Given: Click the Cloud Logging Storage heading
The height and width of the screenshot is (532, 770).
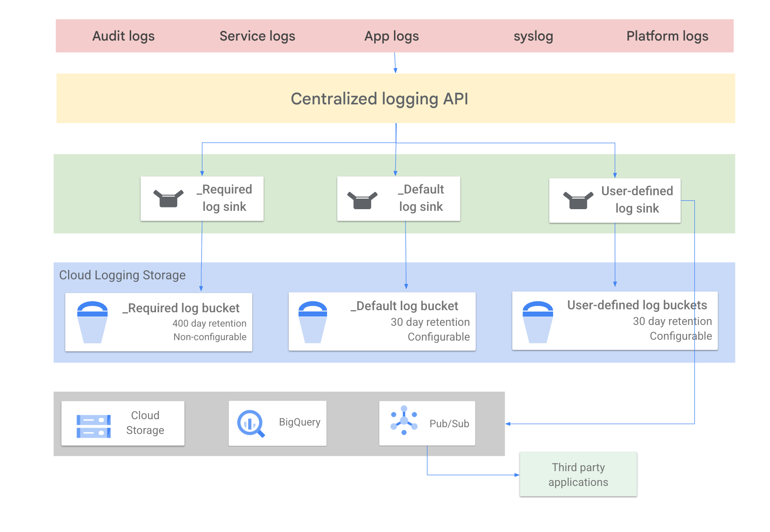Looking at the screenshot, I should [x=122, y=275].
